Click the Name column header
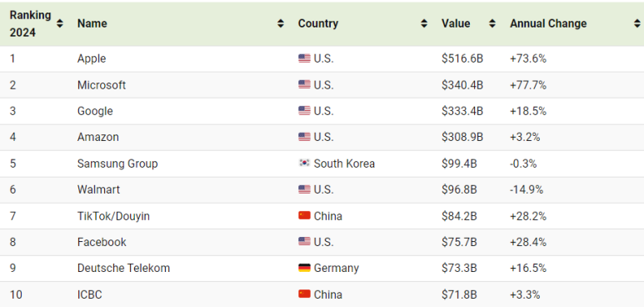 click(x=92, y=23)
